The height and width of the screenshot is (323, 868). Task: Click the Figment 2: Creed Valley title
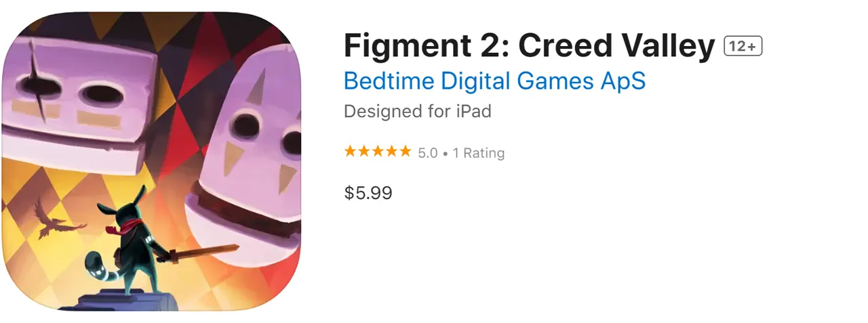[530, 46]
